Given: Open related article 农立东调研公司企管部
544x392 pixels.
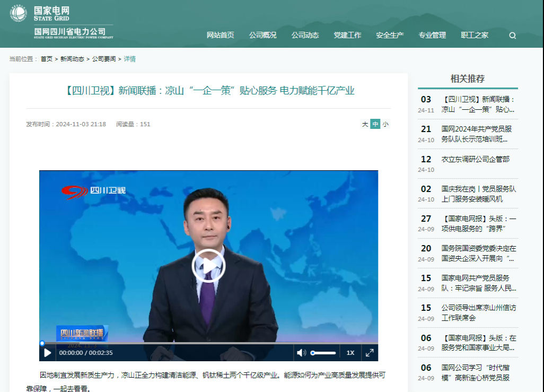Looking at the screenshot, I should click(475, 159).
